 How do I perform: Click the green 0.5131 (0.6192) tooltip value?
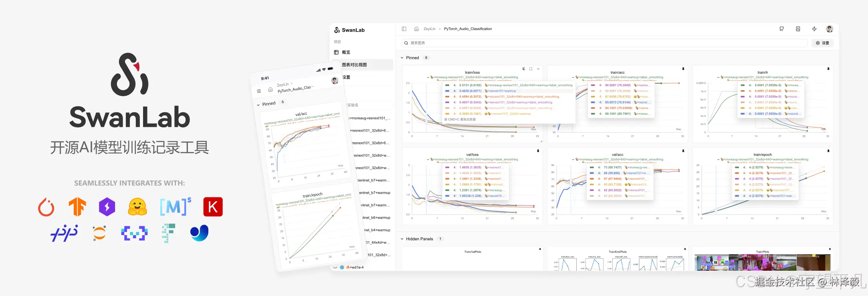click(470, 85)
